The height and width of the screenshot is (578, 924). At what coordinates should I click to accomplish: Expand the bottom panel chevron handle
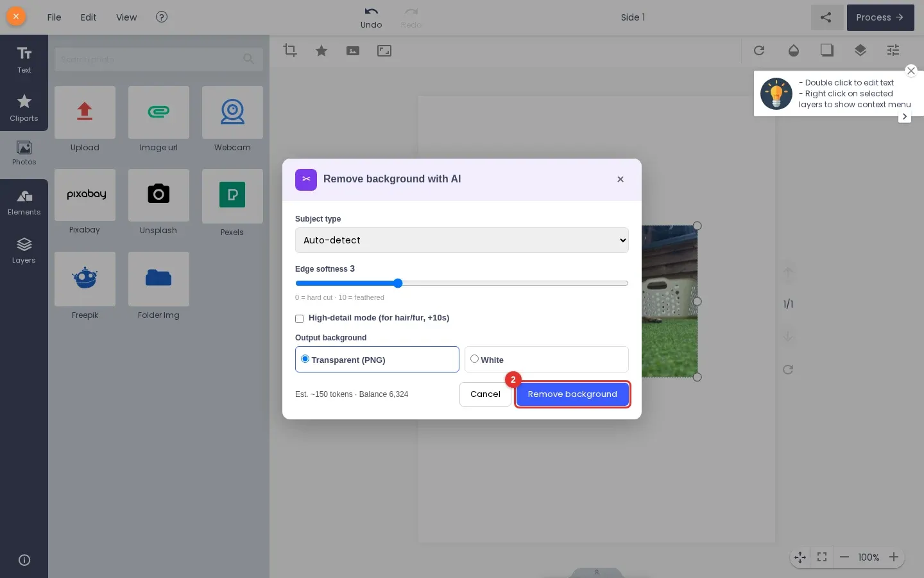click(597, 572)
